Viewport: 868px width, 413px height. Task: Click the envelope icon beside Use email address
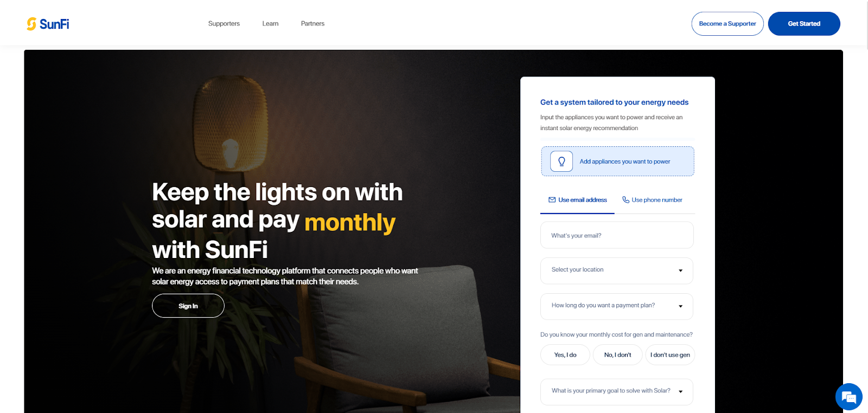point(552,200)
